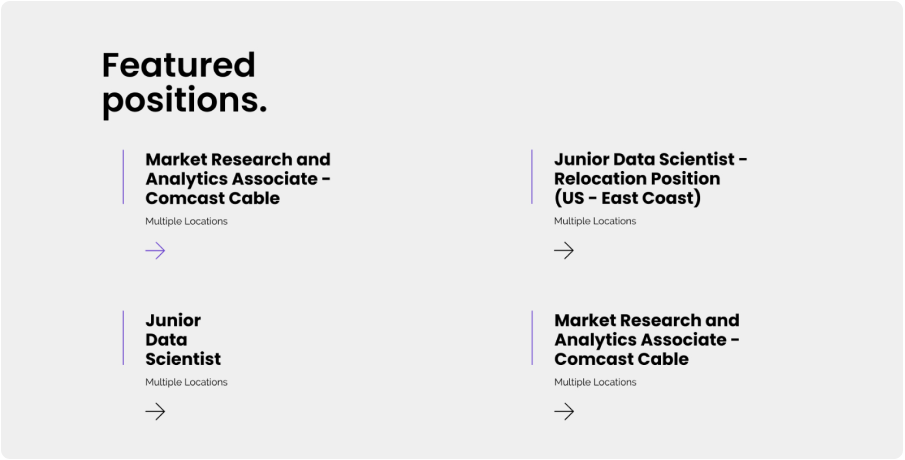Click arrow below Junior Data Scientist Relocation Position
Screen dimensions: 905x460
[x=564, y=250]
